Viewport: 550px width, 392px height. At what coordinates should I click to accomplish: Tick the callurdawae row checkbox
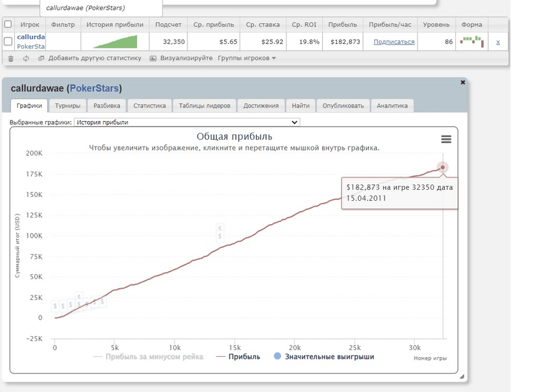click(x=8, y=42)
